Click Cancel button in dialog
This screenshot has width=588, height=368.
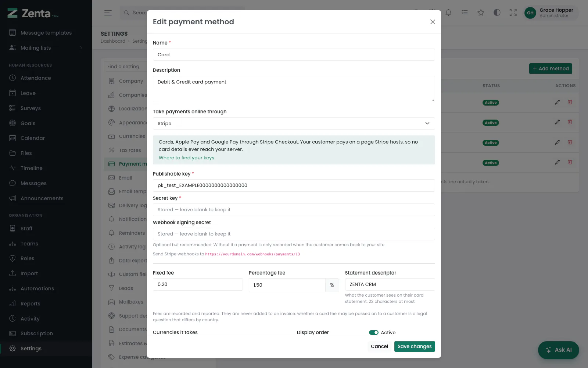coord(379,346)
